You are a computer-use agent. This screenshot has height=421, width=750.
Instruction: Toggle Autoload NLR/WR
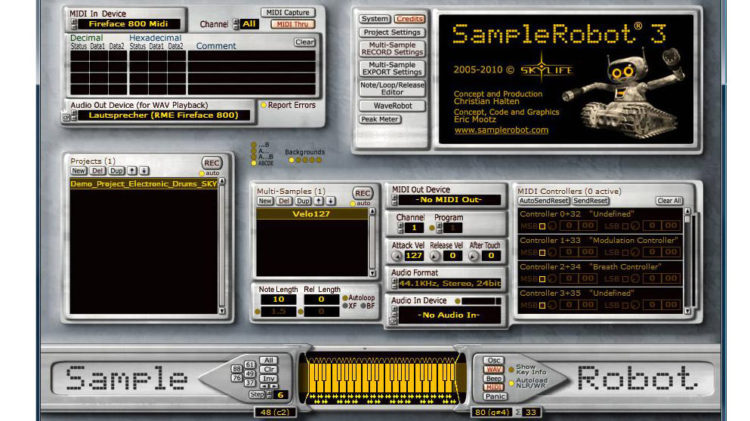coord(511,383)
